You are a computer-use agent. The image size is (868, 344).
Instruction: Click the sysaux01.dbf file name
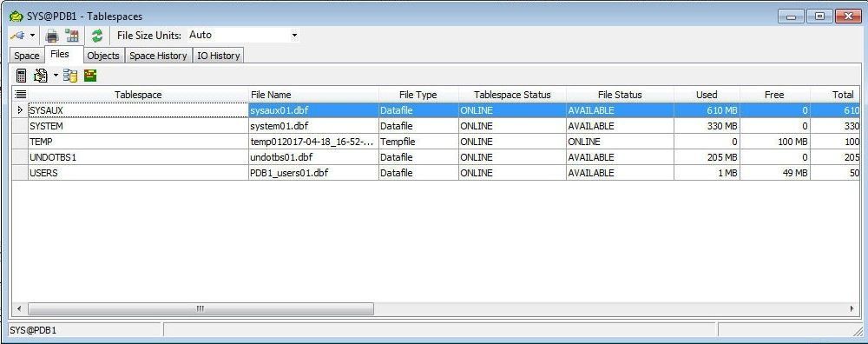click(x=279, y=110)
